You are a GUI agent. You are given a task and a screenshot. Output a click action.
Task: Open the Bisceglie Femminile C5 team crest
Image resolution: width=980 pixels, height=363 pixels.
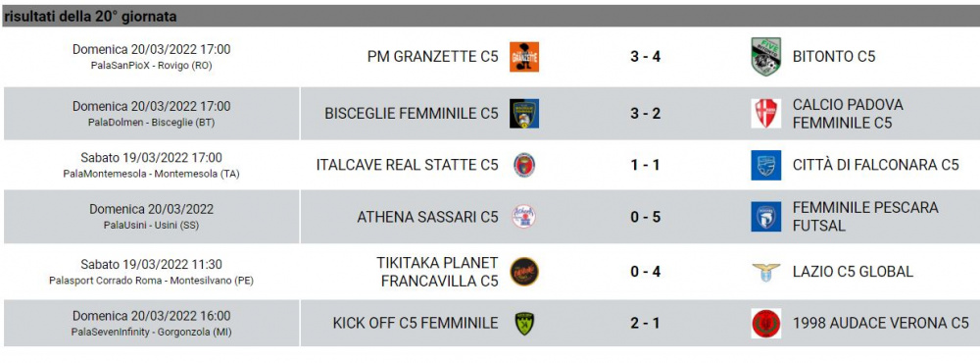pos(523,114)
